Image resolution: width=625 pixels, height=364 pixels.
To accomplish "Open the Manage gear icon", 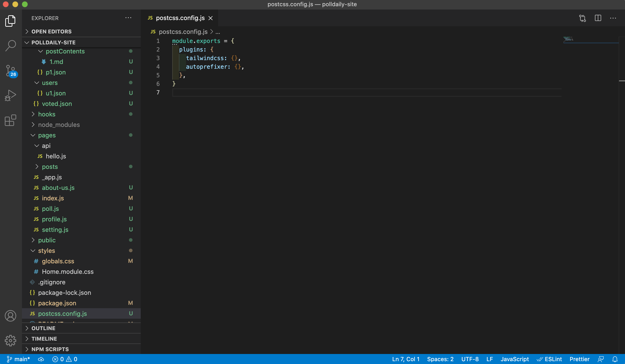I will 10,340.
